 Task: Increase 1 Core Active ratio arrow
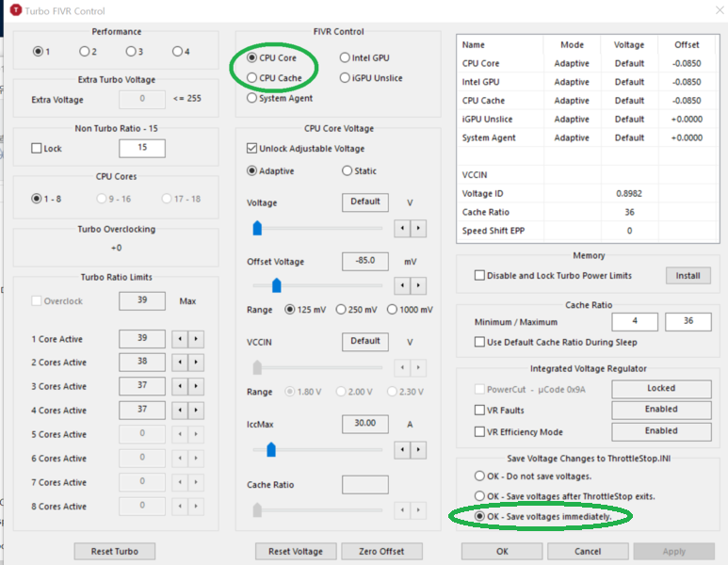(196, 339)
